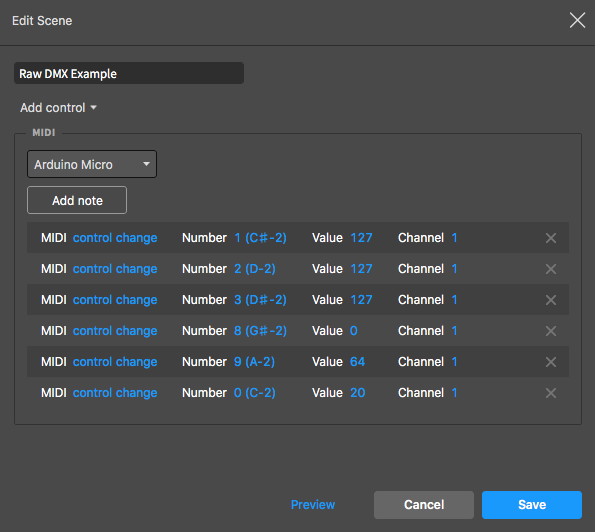
Task: Edit the Raw DMX Example name field
Action: point(129,73)
